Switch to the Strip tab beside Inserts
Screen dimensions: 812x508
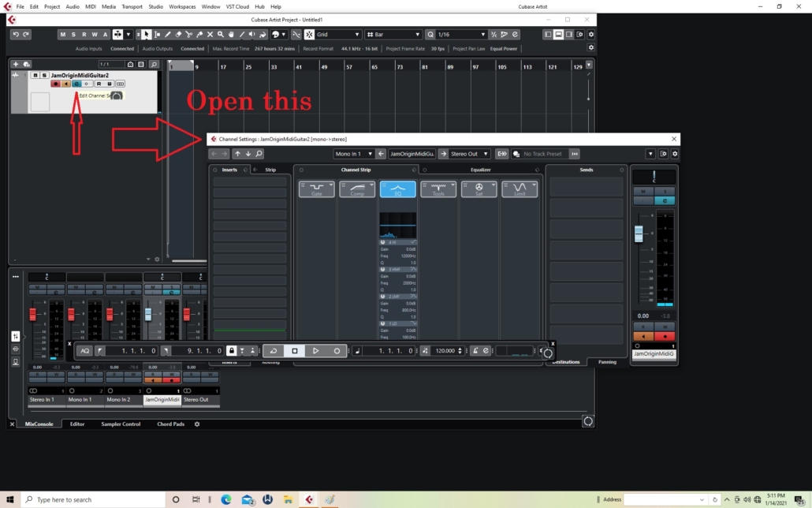point(270,170)
